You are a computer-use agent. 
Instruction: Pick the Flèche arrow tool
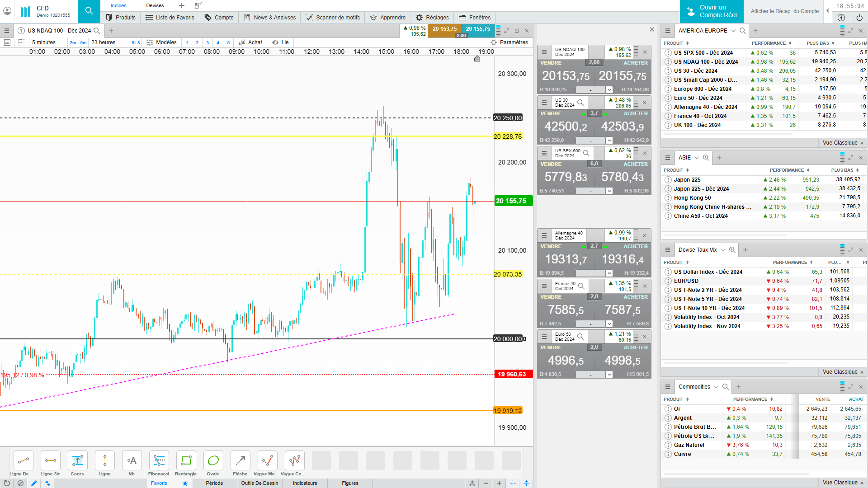[240, 461]
